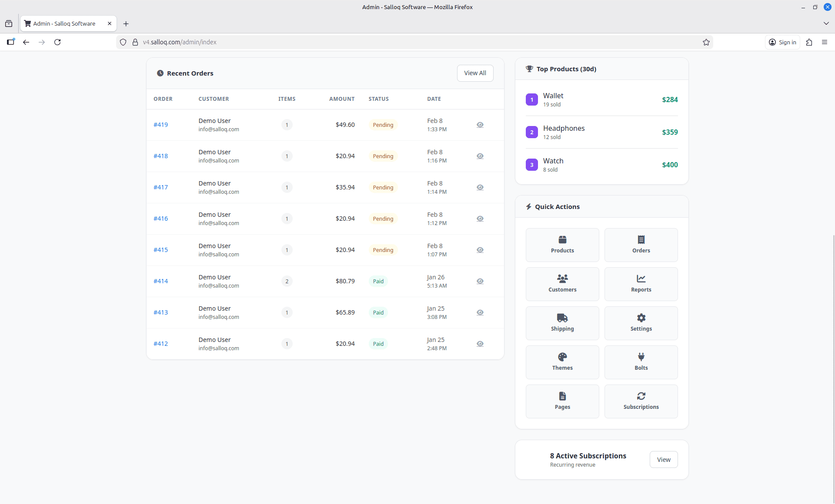Open the Subscriptions quick action

click(641, 401)
